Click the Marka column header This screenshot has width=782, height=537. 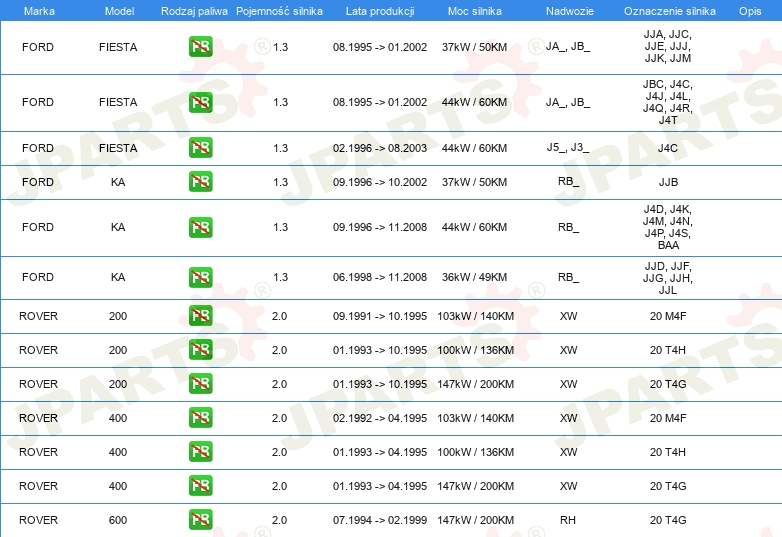click(x=39, y=11)
